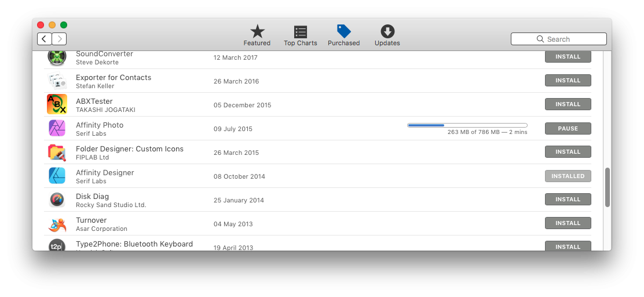This screenshot has height=297, width=644.
Task: Open the Exporter for Contacts title
Action: [x=114, y=77]
